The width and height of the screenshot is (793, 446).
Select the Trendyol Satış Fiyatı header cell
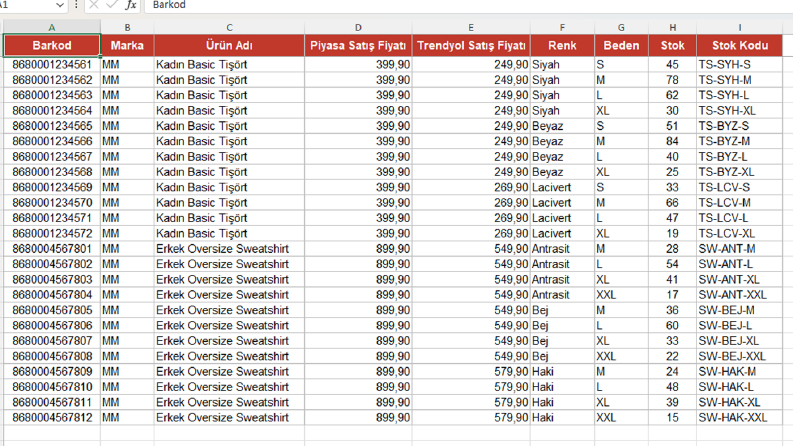[471, 46]
